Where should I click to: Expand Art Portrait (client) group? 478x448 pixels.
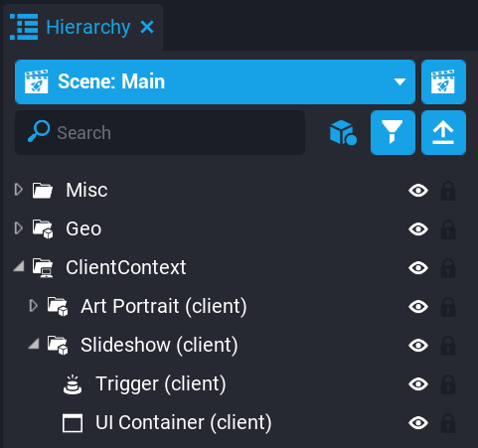pos(33,306)
